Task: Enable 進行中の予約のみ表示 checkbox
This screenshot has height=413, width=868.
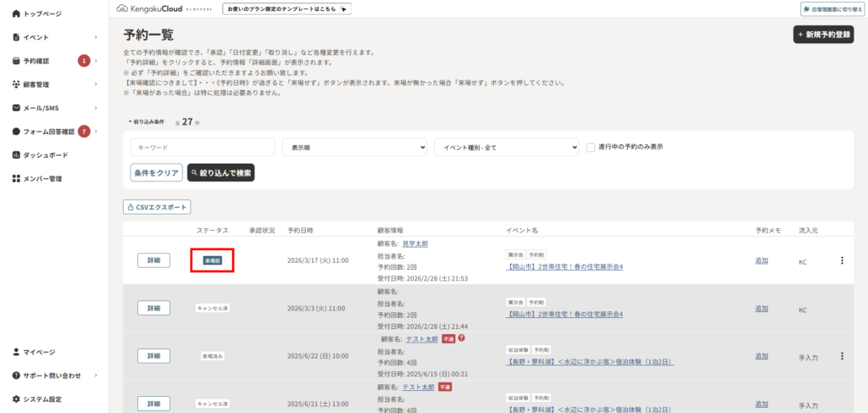Action: 591,147
